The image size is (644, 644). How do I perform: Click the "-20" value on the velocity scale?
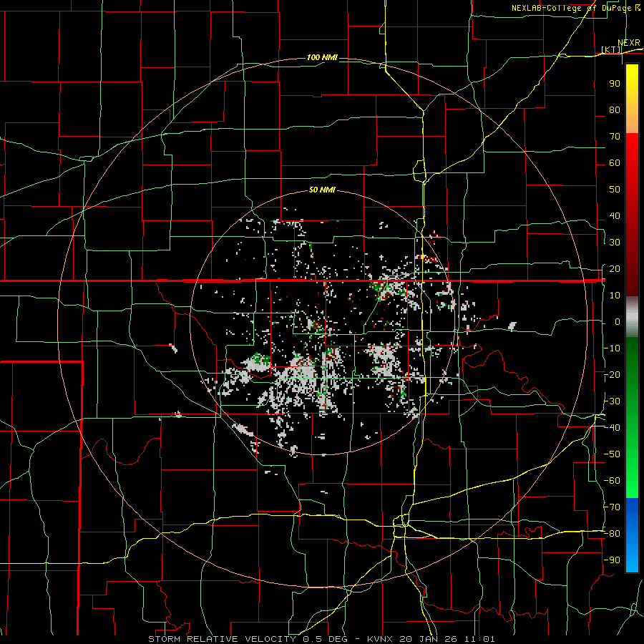[x=612, y=374]
